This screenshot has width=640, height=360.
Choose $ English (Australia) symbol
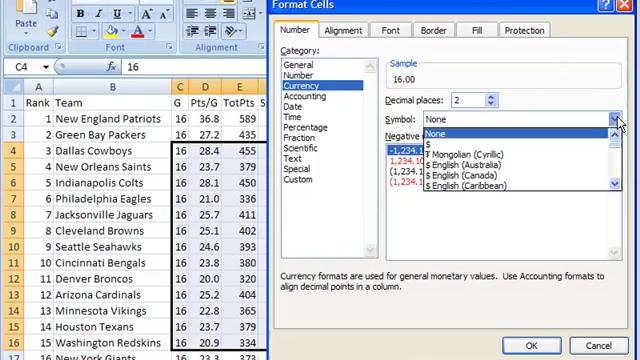click(516, 165)
